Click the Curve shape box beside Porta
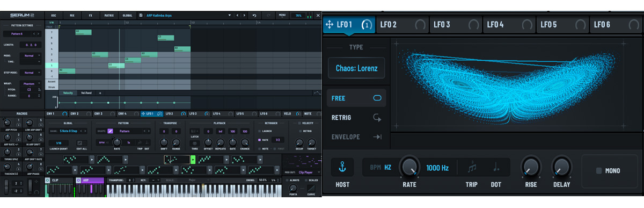This screenshot has width=644, height=208. pyautogui.click(x=311, y=188)
